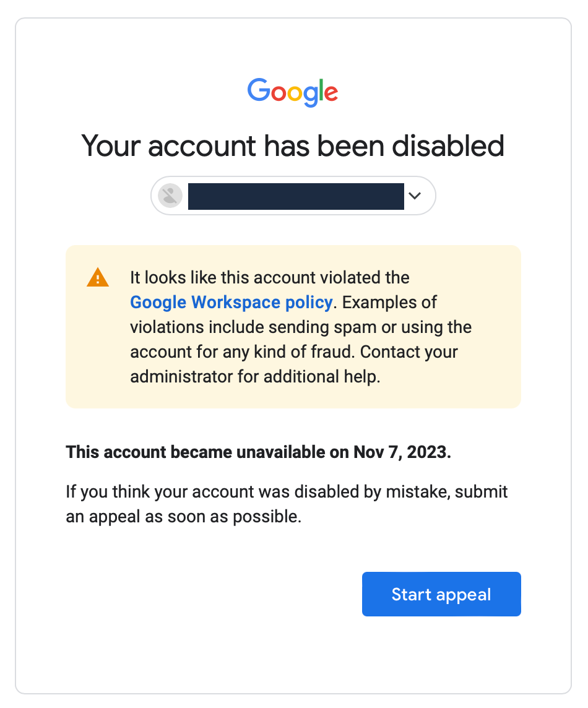Image resolution: width=588 pixels, height=708 pixels.
Task: Click the yellow letter o in logo
Action: [296, 93]
